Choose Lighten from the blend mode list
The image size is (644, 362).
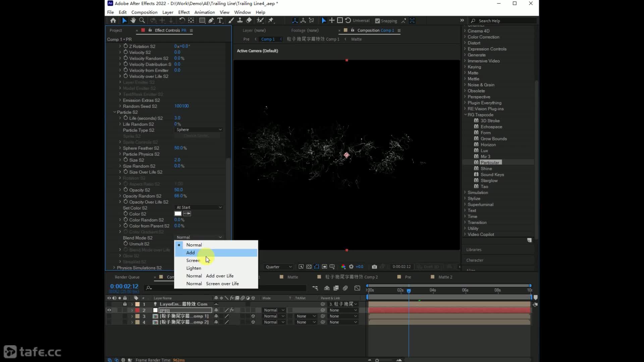click(216, 268)
